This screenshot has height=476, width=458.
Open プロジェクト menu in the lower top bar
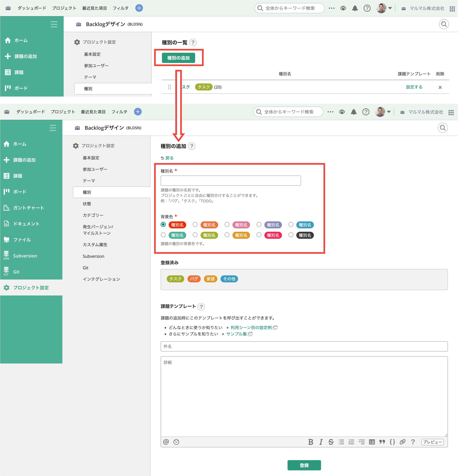(63, 112)
